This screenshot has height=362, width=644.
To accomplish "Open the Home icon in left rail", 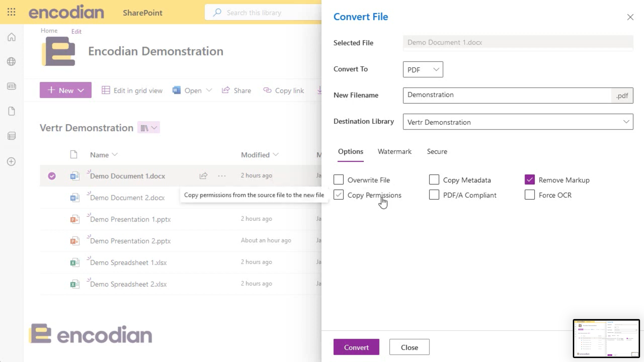I will tap(11, 37).
